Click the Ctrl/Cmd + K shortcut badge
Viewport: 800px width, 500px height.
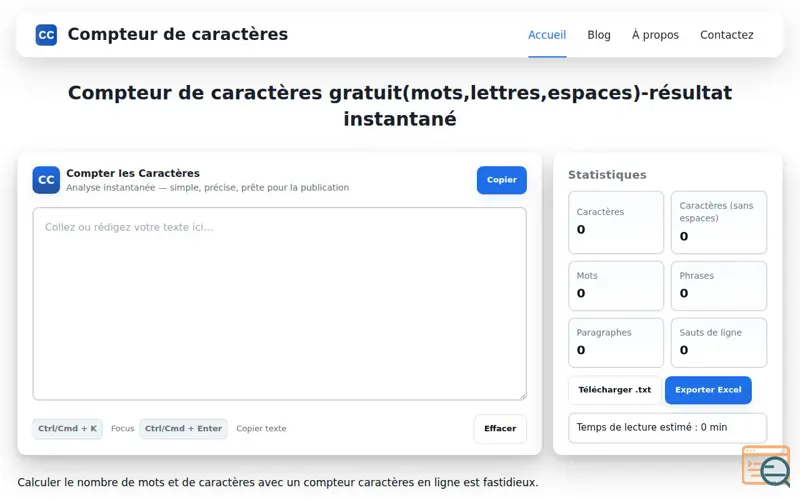(x=67, y=429)
